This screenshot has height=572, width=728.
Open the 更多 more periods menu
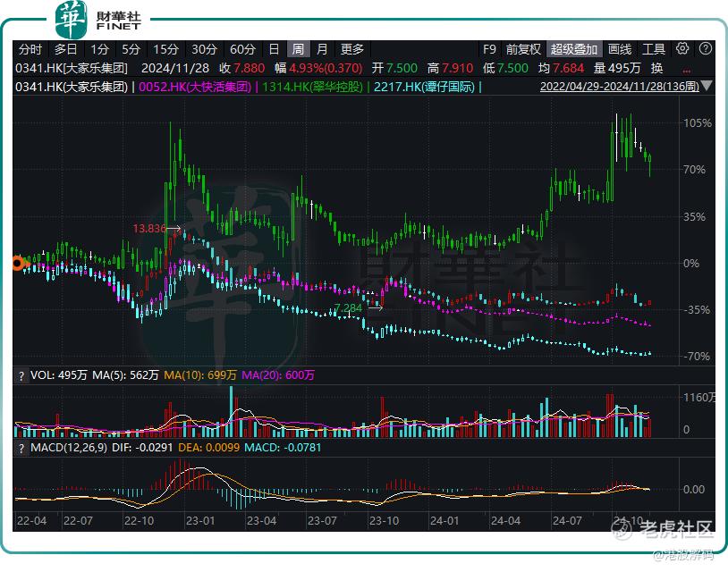352,49
